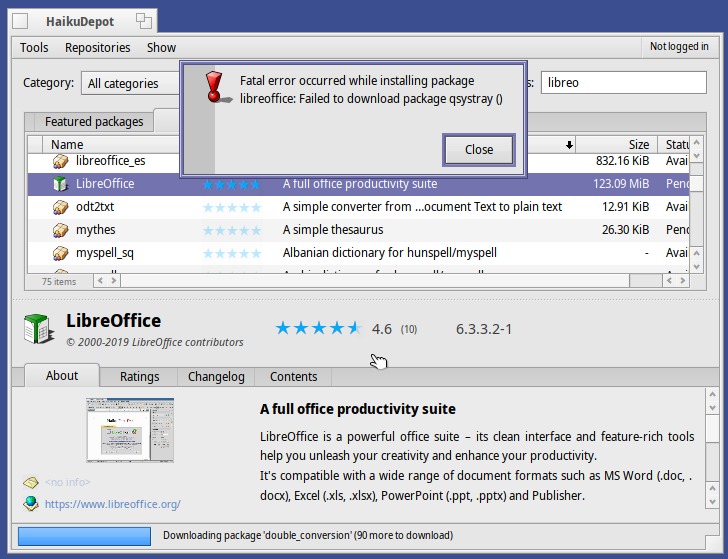Click the window resize corner knob
The width and height of the screenshot is (728, 559).
click(712, 542)
